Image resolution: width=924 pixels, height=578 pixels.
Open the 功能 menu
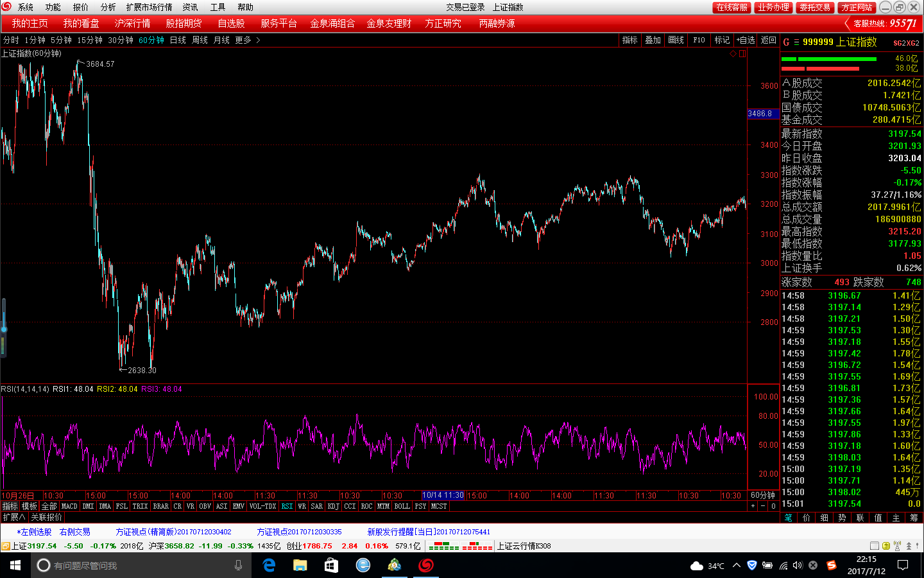[53, 7]
